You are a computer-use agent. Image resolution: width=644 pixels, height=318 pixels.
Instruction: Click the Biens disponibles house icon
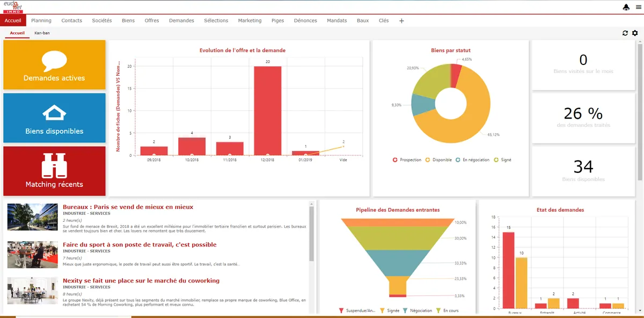(54, 113)
